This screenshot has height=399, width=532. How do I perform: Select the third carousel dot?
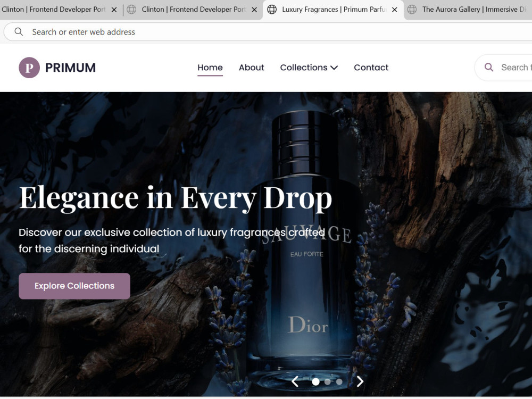(339, 381)
